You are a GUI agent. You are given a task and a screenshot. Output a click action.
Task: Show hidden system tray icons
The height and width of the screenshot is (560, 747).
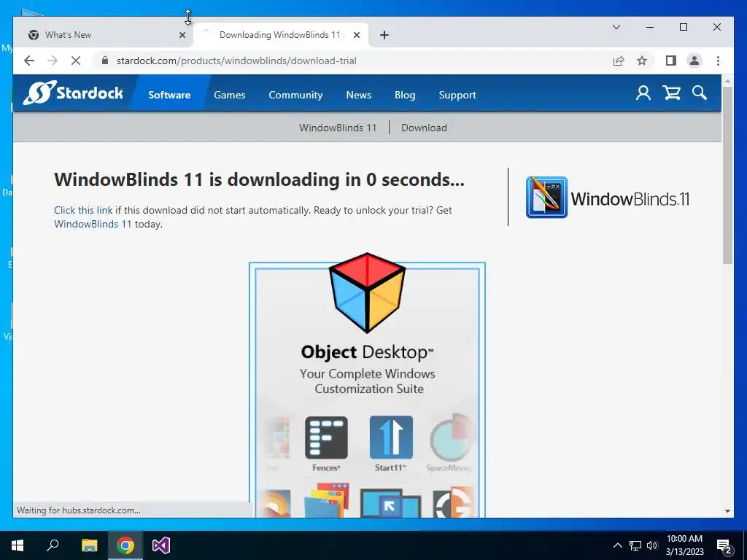coord(617,545)
